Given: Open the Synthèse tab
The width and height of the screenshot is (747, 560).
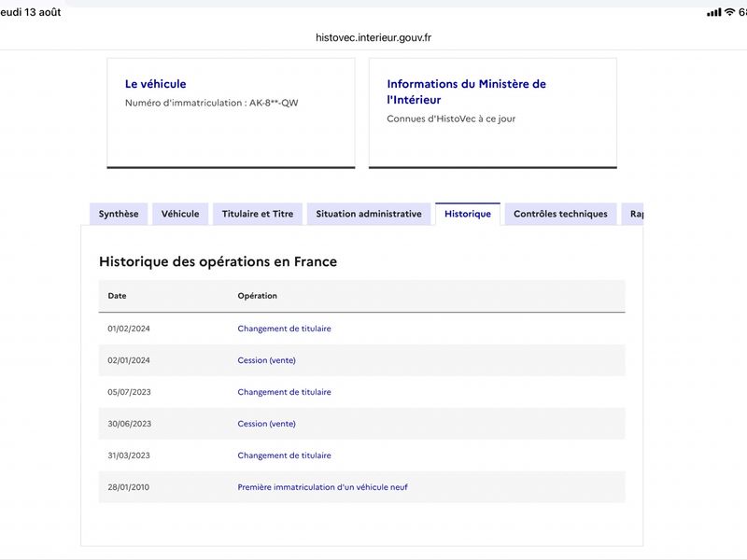Looking at the screenshot, I should [x=119, y=214].
